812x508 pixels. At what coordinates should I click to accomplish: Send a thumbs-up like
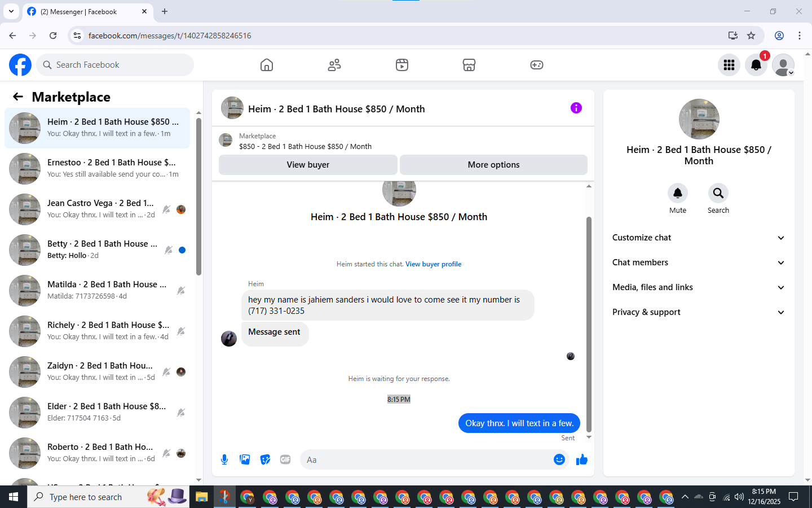pos(582,459)
